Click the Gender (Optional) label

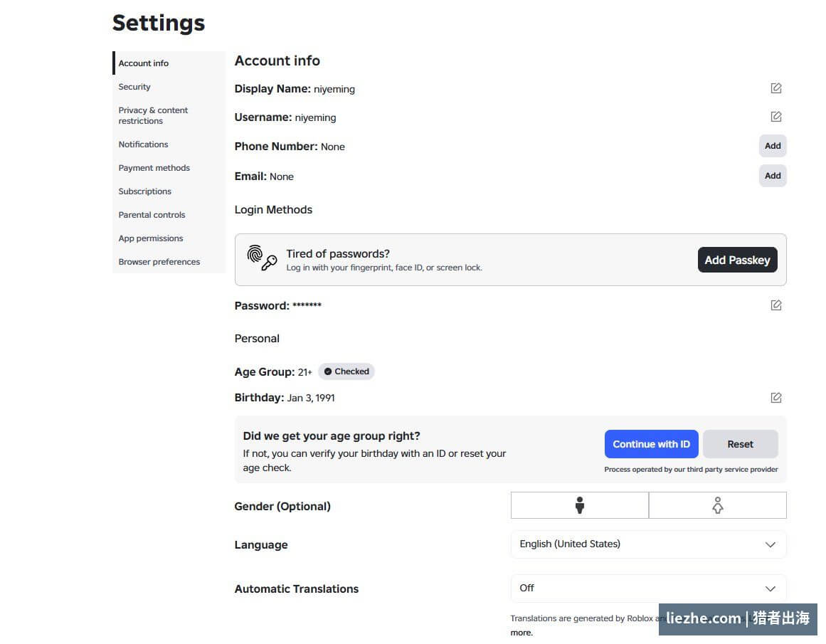click(x=282, y=507)
